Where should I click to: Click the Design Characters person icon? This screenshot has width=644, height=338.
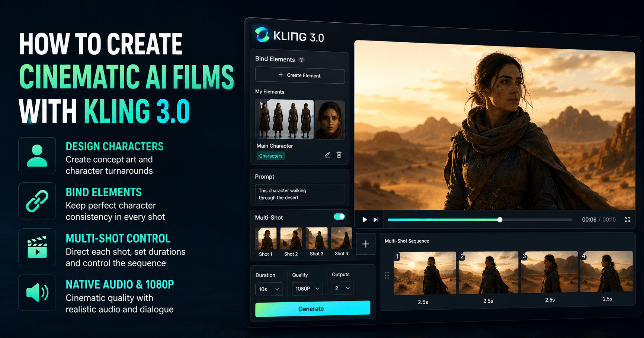37,155
